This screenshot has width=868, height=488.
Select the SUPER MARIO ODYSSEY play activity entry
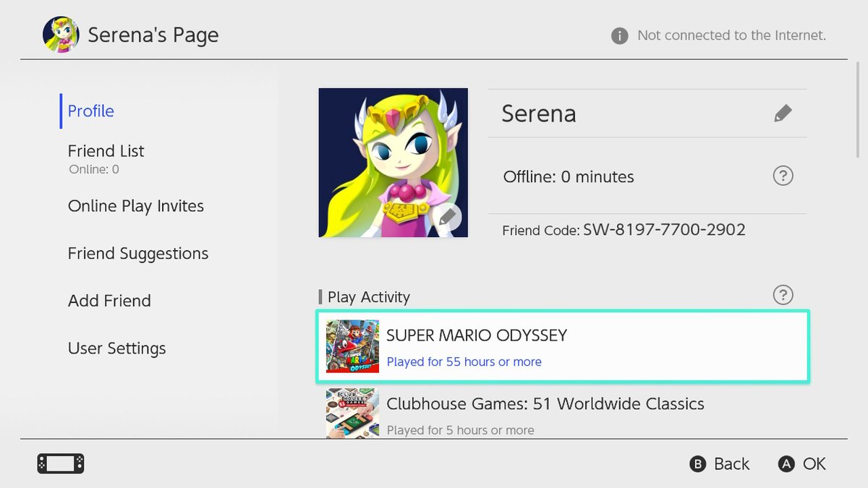pyautogui.click(x=563, y=346)
